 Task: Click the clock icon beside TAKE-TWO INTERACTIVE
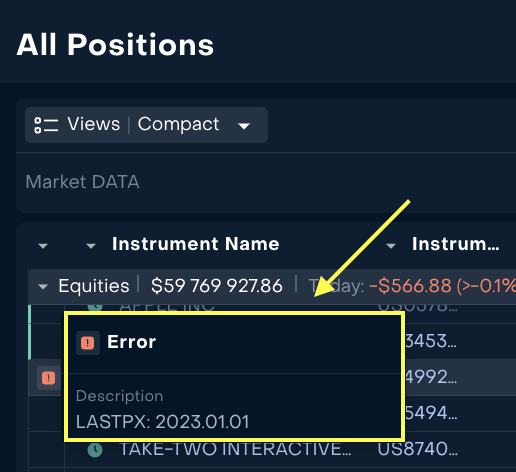pos(95,450)
